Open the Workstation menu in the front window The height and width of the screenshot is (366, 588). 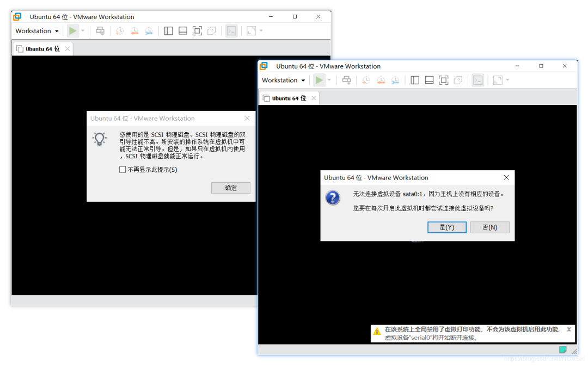283,80
